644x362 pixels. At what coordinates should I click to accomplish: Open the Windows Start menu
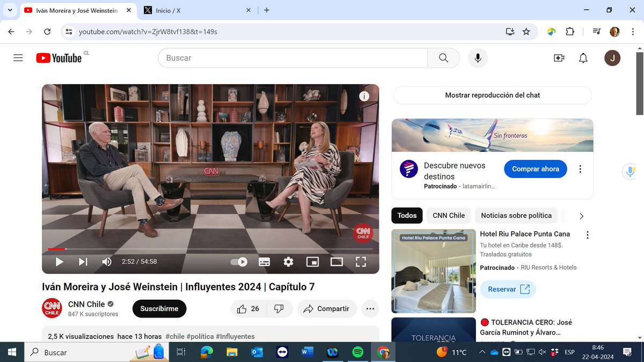click(x=12, y=352)
